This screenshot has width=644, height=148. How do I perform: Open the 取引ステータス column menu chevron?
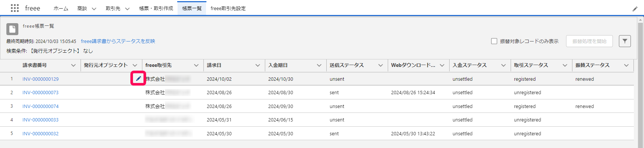pos(565,65)
